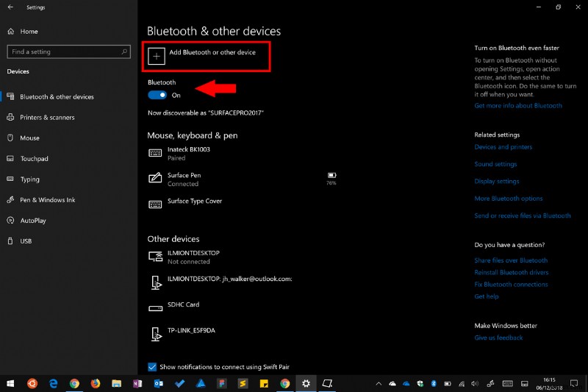Open More Bluetooth options link
This screenshot has width=588, height=392.
508,199
